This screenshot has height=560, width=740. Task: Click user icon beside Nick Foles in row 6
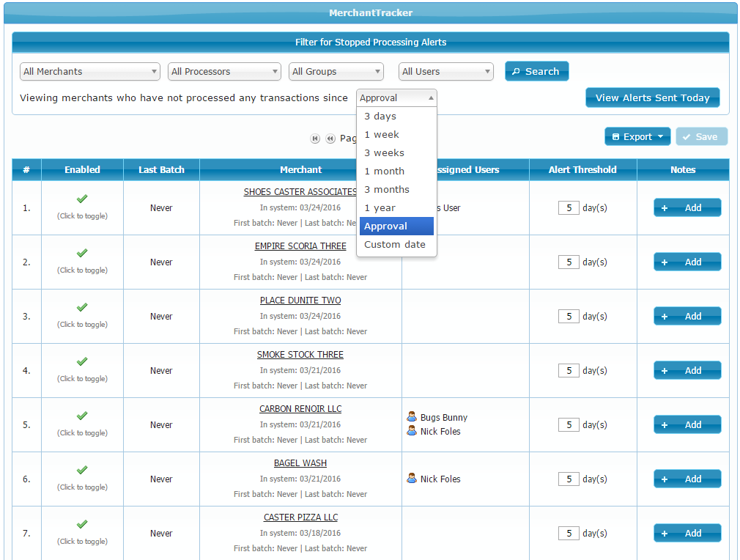(x=412, y=479)
